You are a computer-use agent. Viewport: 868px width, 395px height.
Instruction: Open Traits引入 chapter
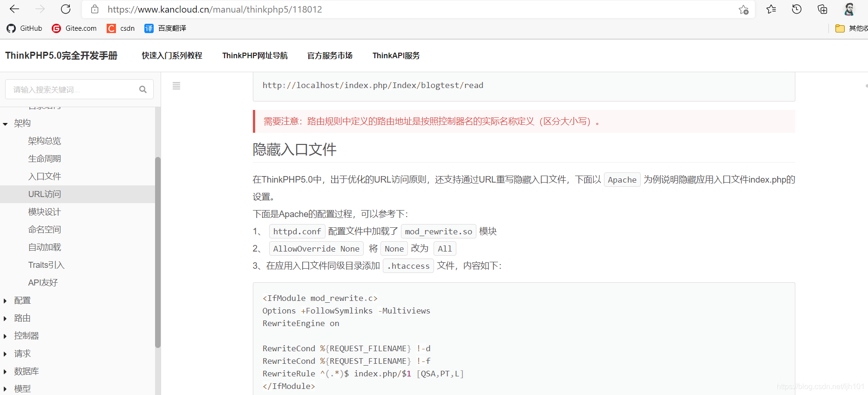[x=46, y=265]
